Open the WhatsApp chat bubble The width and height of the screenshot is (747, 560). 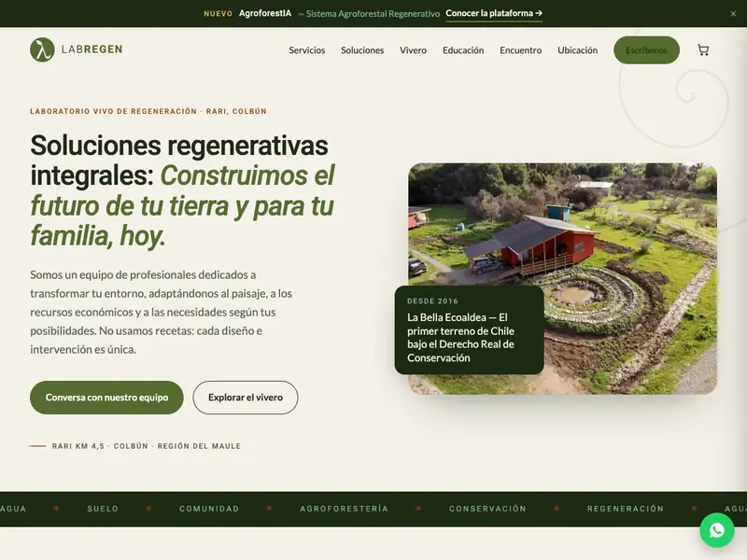point(717,529)
